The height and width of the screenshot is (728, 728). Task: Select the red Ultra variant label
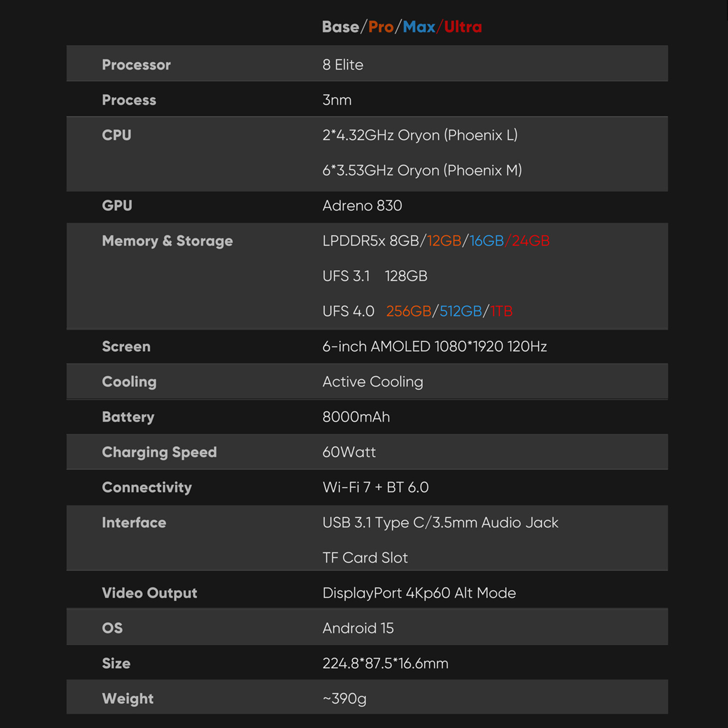coord(463,27)
